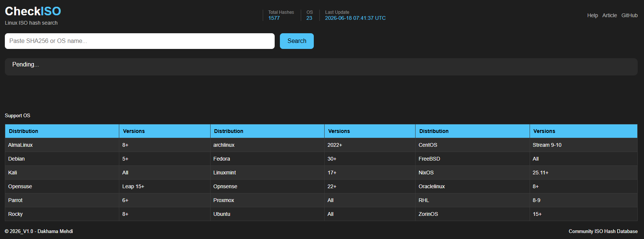Click the FreeBSD table cell
The height and width of the screenshot is (239, 644).
pos(473,159)
